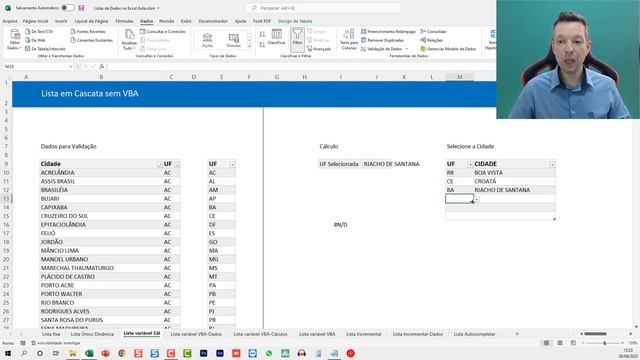Open Avançado filter options
Viewport: 640px width, 360px height.
click(319, 49)
